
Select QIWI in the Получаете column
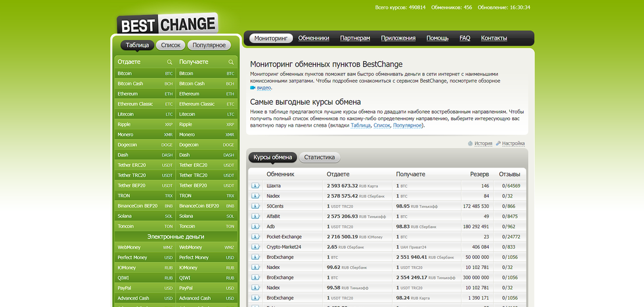[207, 278]
